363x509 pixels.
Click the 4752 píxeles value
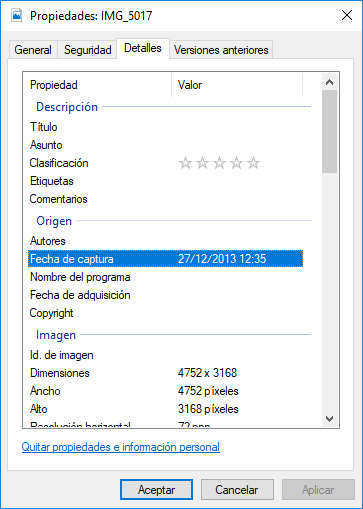tap(208, 391)
